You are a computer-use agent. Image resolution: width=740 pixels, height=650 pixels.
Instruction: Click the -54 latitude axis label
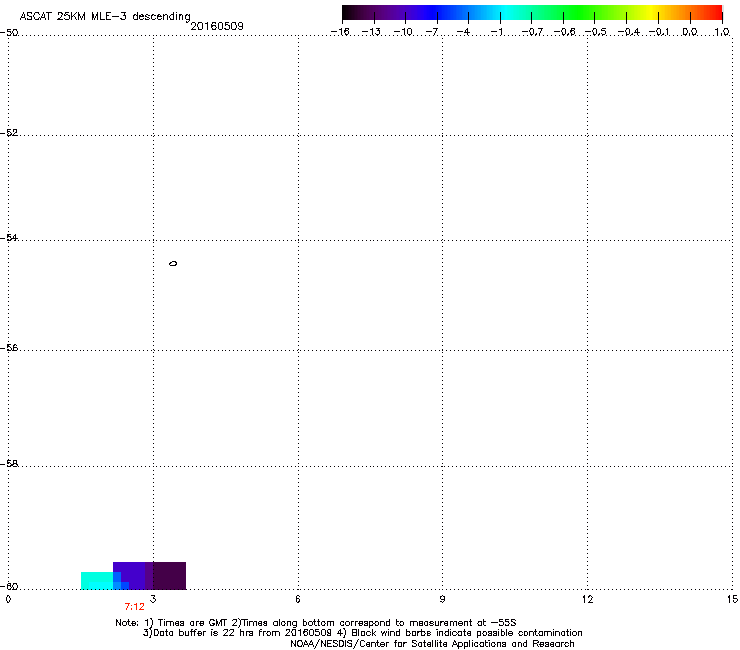coord(9,238)
